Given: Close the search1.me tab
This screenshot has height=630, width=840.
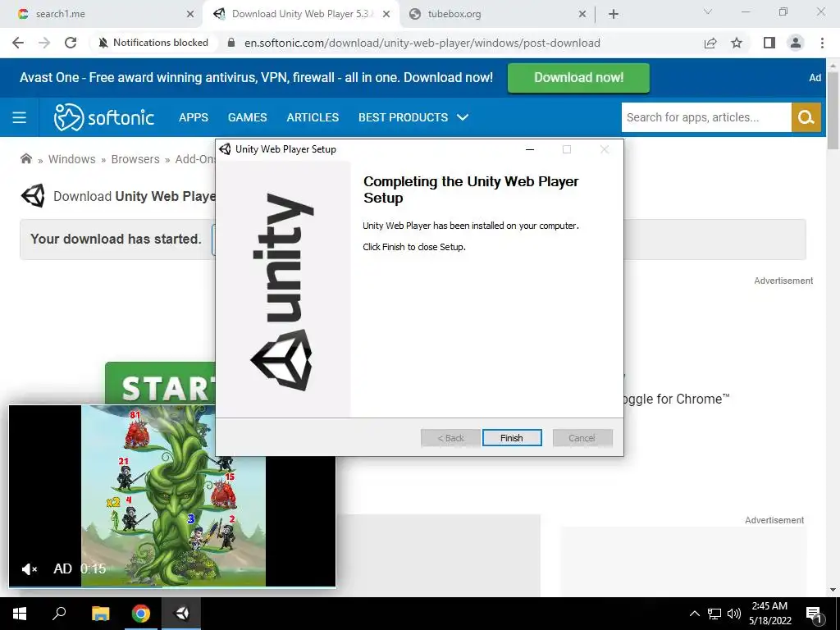Looking at the screenshot, I should 190,14.
